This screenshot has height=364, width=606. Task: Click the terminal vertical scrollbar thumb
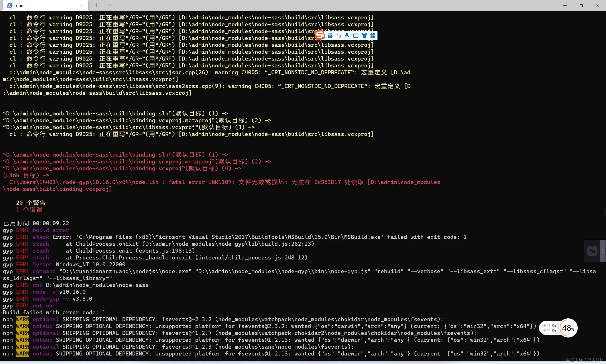click(605, 212)
